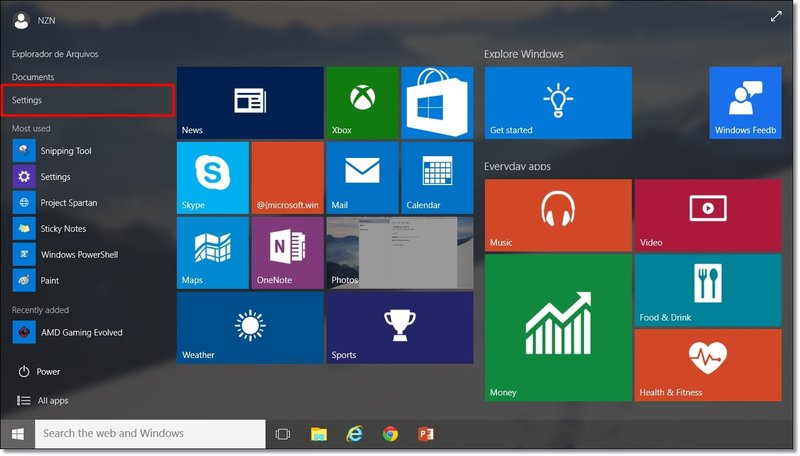Image resolution: width=800 pixels, height=456 pixels.
Task: Open the Store shopping bag tile
Action: (x=437, y=103)
